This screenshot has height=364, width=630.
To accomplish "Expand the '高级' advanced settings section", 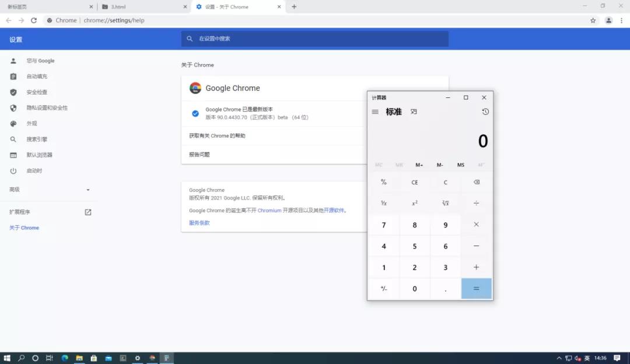I will [x=48, y=190].
